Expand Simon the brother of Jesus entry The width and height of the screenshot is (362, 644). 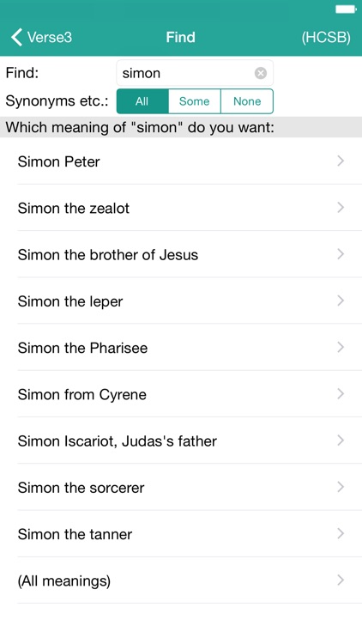tap(181, 255)
